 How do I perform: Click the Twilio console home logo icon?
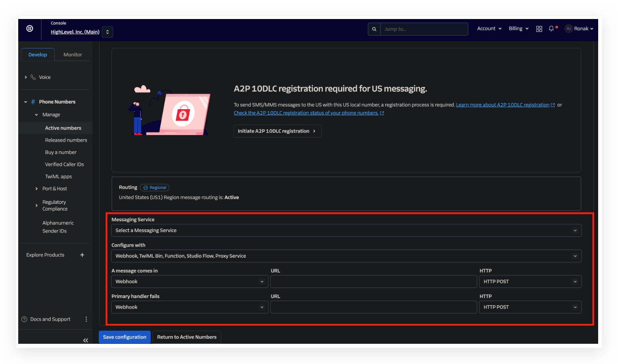pyautogui.click(x=30, y=28)
